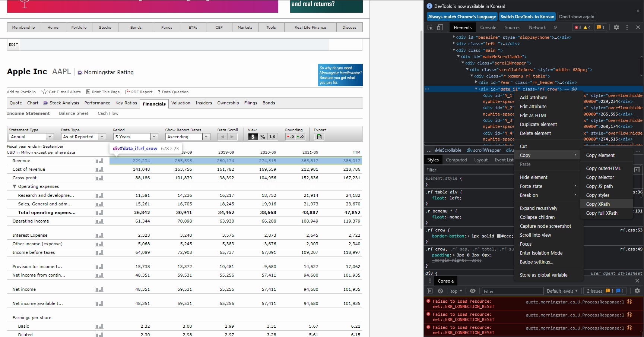
Task: Click the #ccc border color swatch
Action: [499, 236]
